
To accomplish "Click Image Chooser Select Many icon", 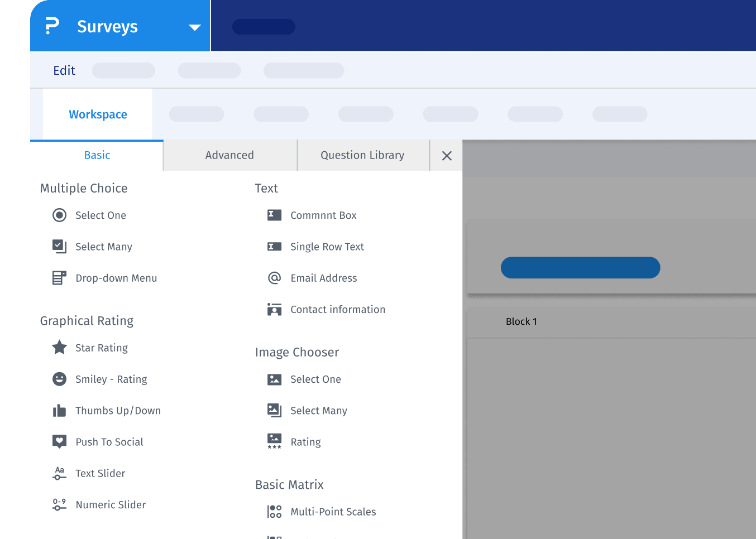I will 274,411.
